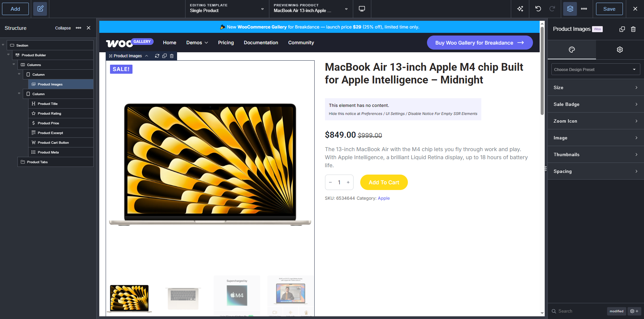Select Product Cart Button in Structure tree

[61, 142]
